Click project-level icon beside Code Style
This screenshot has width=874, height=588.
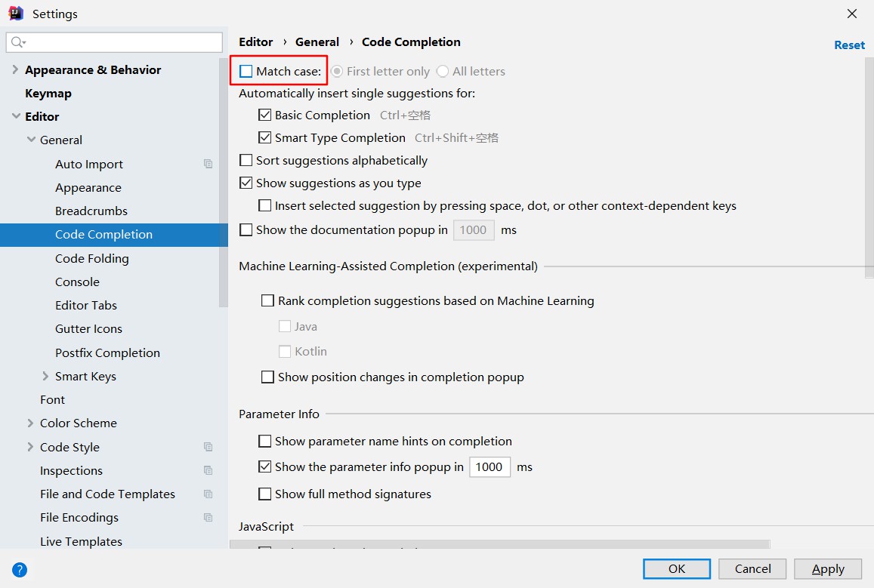208,447
